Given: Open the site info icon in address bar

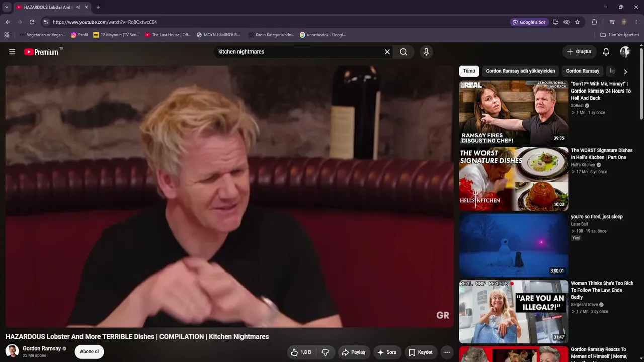Looking at the screenshot, I should click(46, 22).
